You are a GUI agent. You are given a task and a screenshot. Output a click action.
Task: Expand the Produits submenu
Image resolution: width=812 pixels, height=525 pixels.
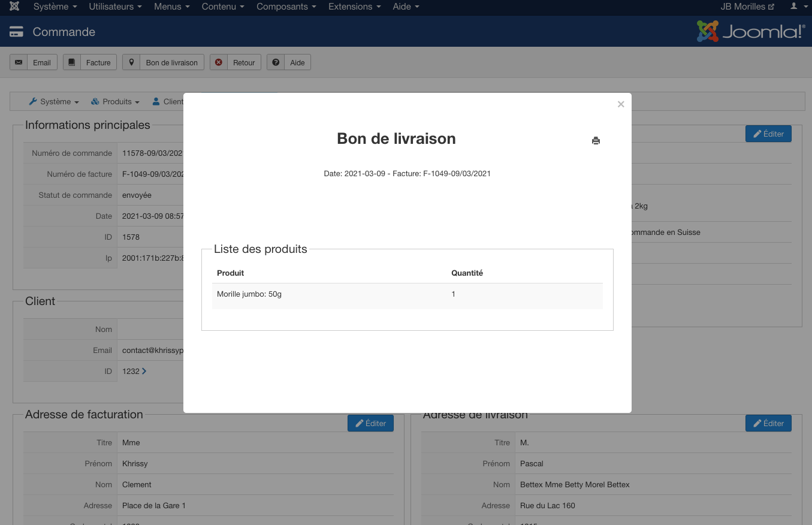(x=115, y=102)
